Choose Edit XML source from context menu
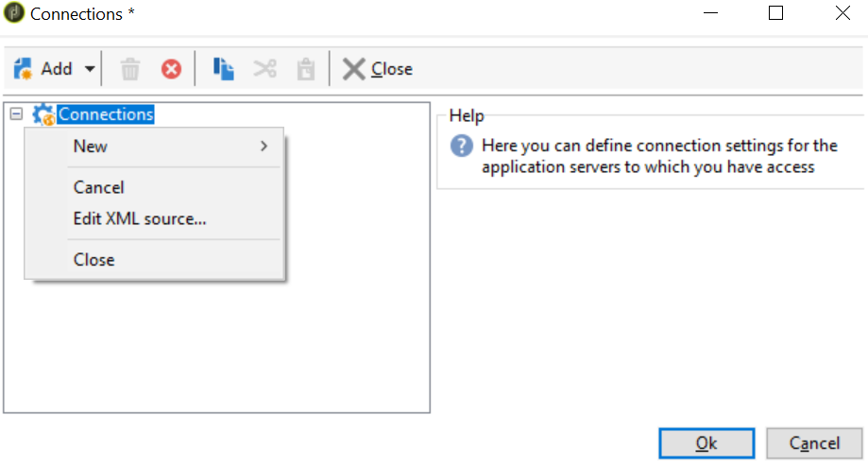The width and height of the screenshot is (868, 467). tap(154, 218)
